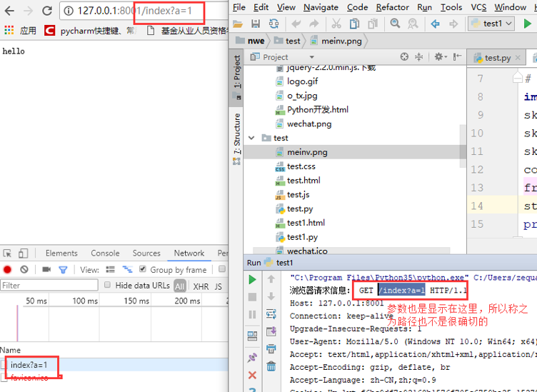The height and width of the screenshot is (392, 537).
Task: Toggle device toolbar in DevTools
Action: [24, 253]
